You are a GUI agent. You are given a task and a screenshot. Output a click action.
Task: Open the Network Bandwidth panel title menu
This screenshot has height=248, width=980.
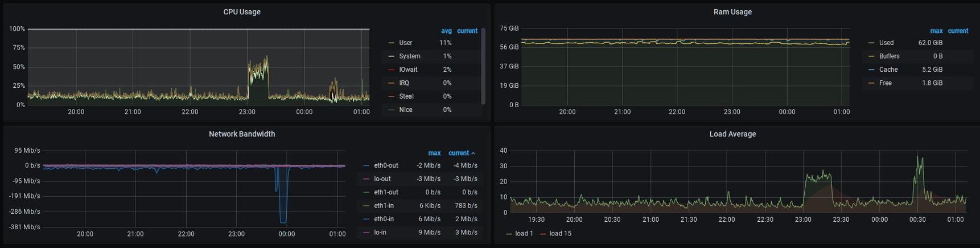pyautogui.click(x=241, y=134)
